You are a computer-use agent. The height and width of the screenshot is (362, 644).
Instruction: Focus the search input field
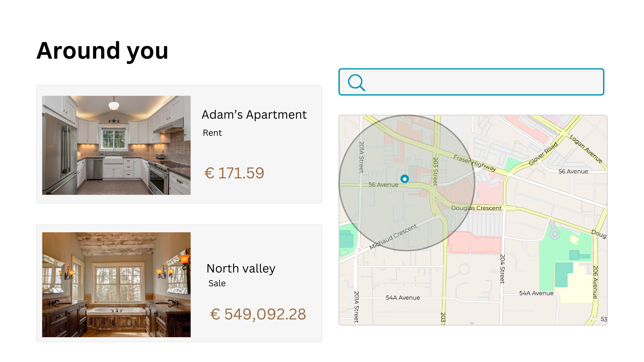click(x=483, y=82)
